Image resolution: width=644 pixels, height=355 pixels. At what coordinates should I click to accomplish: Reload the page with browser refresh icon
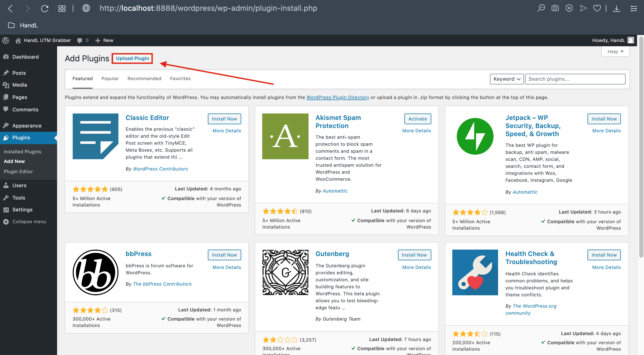point(45,8)
